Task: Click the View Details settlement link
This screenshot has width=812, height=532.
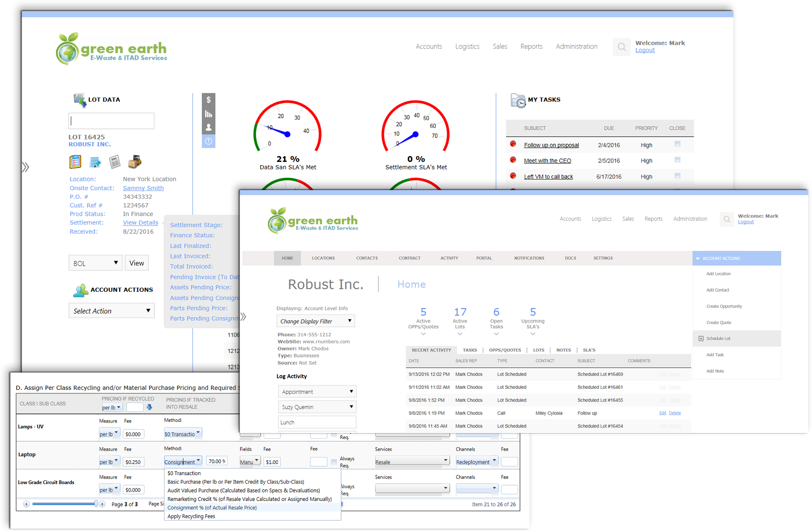Action: pyautogui.click(x=140, y=222)
